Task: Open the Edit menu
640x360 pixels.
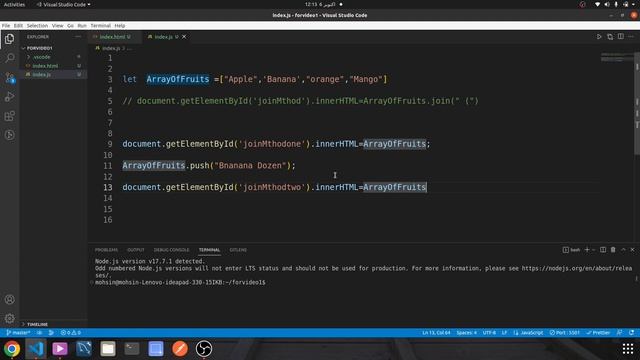Action: tap(18, 25)
